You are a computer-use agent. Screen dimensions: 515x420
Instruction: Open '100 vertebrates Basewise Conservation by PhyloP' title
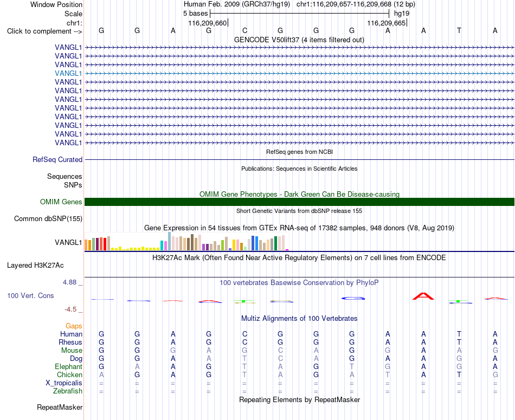299,282
